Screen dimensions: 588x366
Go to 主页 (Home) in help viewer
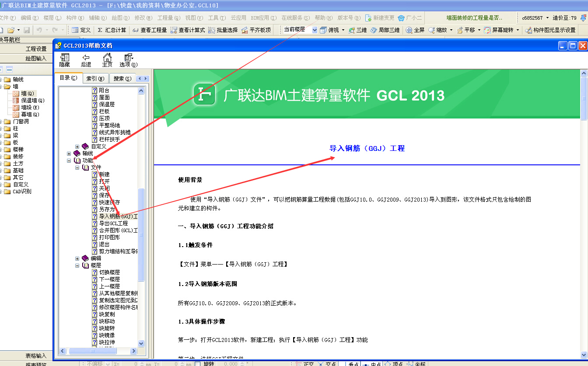pyautogui.click(x=107, y=60)
